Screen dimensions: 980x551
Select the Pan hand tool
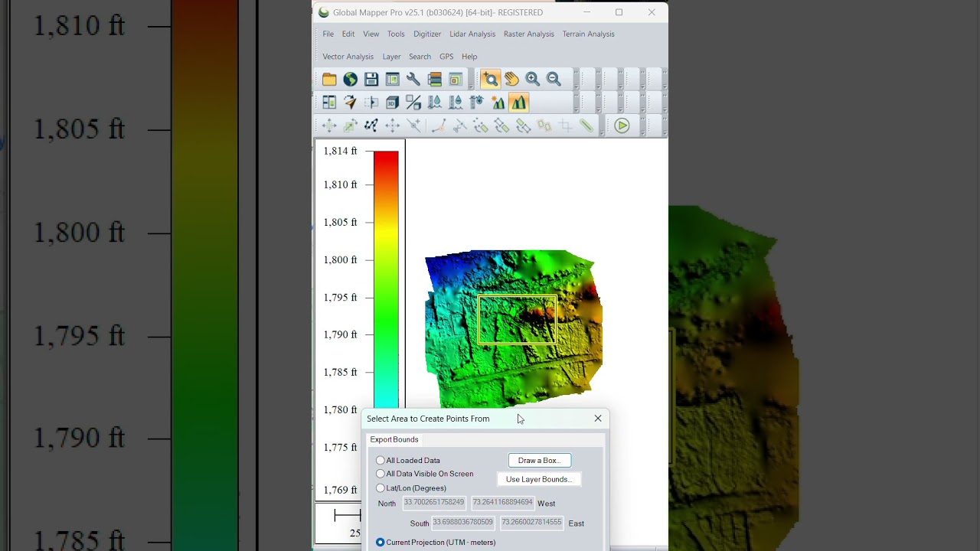[511, 80]
